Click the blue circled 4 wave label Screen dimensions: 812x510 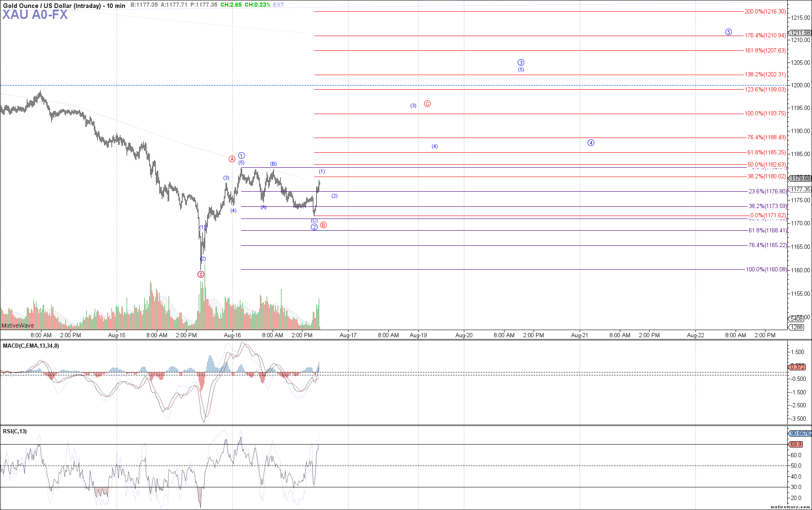point(591,143)
